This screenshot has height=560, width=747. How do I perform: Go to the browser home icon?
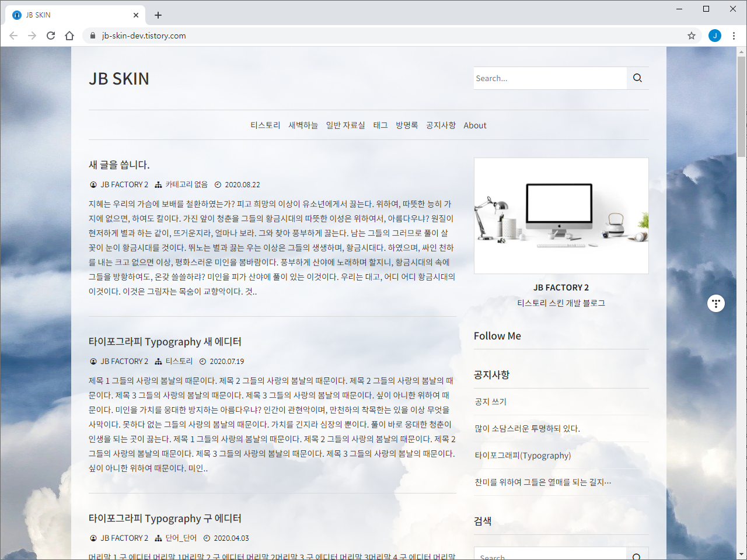point(69,36)
